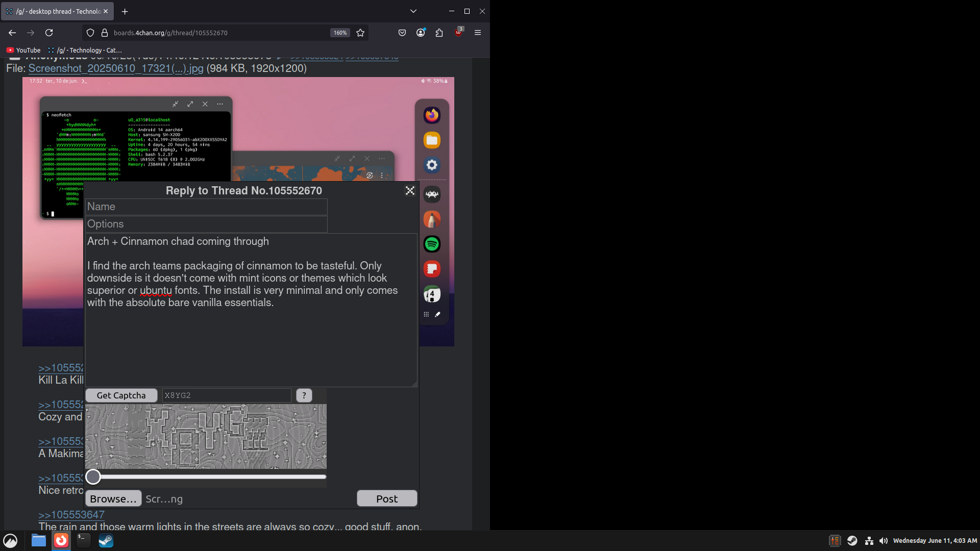The width and height of the screenshot is (980, 551).
Task: Open Steam from the taskbar
Action: coord(106,541)
